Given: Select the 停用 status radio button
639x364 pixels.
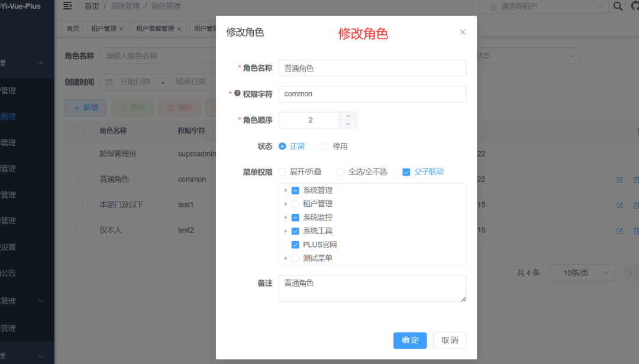Looking at the screenshot, I should click(325, 146).
